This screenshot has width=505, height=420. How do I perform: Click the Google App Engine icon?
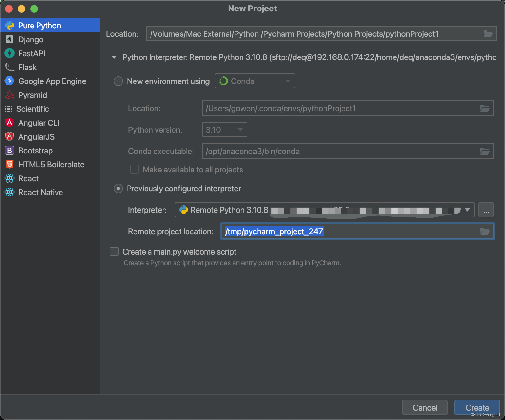tap(9, 81)
